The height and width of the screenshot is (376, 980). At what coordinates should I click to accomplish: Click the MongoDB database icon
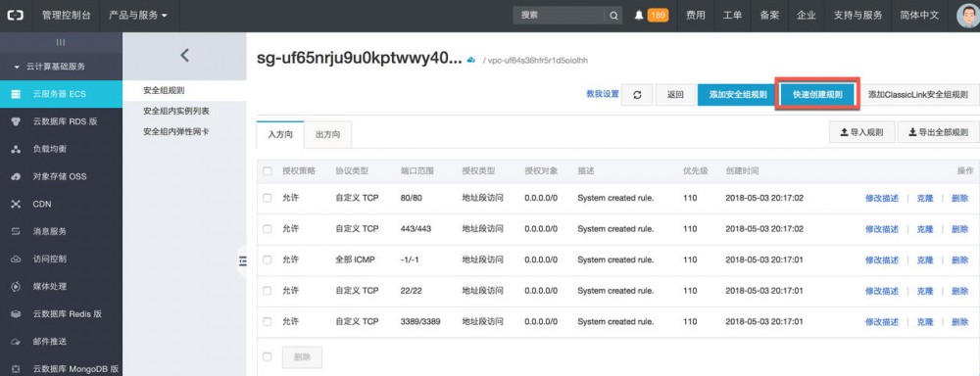click(x=17, y=369)
